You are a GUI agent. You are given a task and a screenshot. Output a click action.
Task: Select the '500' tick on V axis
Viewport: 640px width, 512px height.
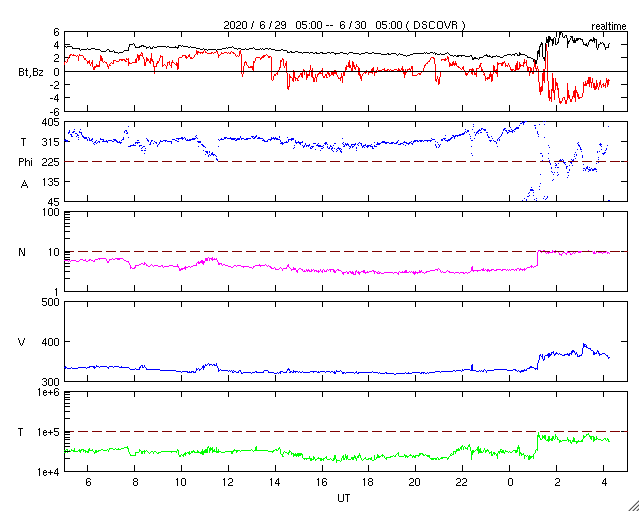click(52, 303)
